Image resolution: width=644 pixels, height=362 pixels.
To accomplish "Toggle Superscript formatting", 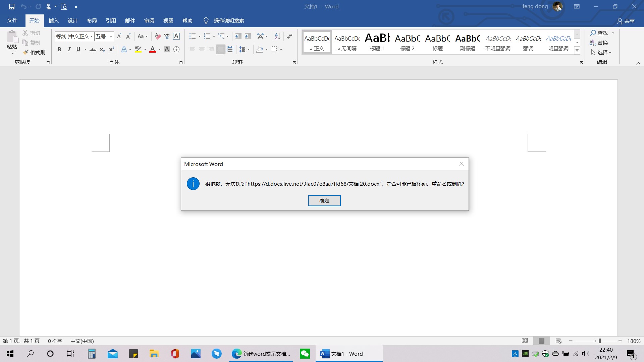I will point(112,50).
